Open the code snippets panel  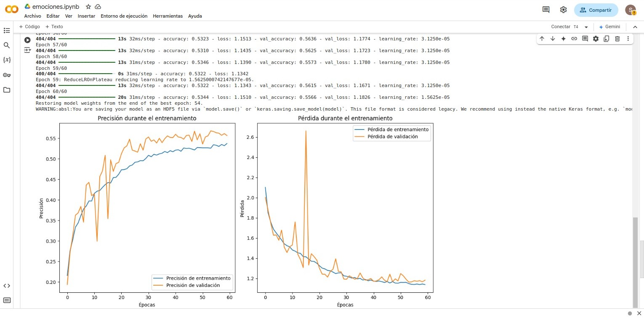tap(6, 286)
